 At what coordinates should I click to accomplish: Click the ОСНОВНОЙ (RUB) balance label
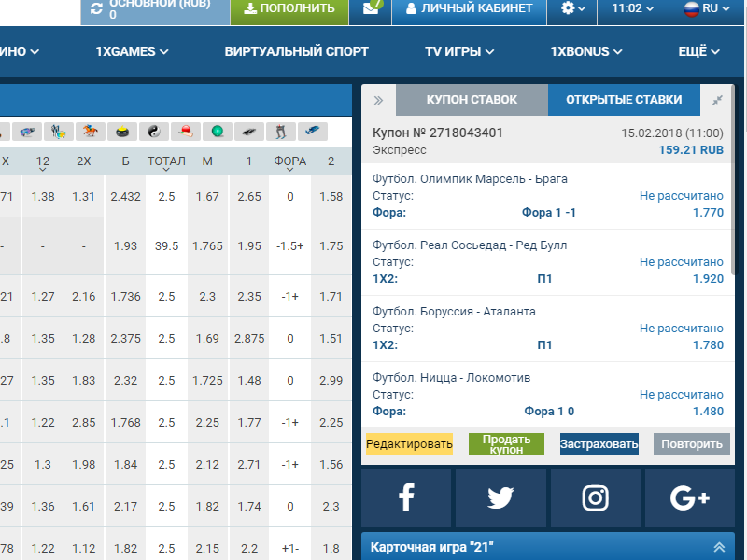coord(160,5)
